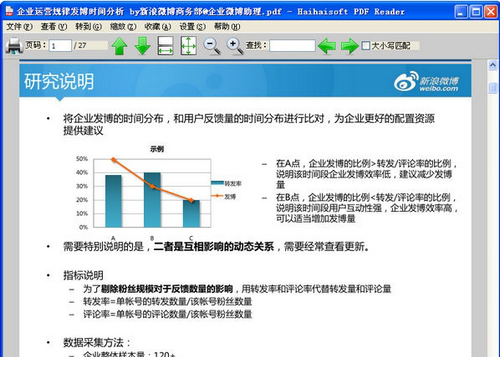Select the fit-width view icon
The height and width of the screenshot is (371, 500).
tap(165, 46)
